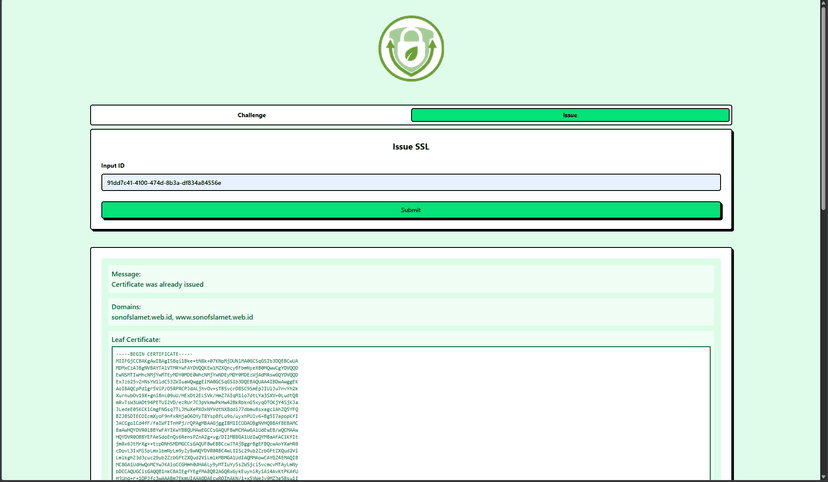Focus the Input ID text field
This screenshot has height=482, width=828.
411,183
